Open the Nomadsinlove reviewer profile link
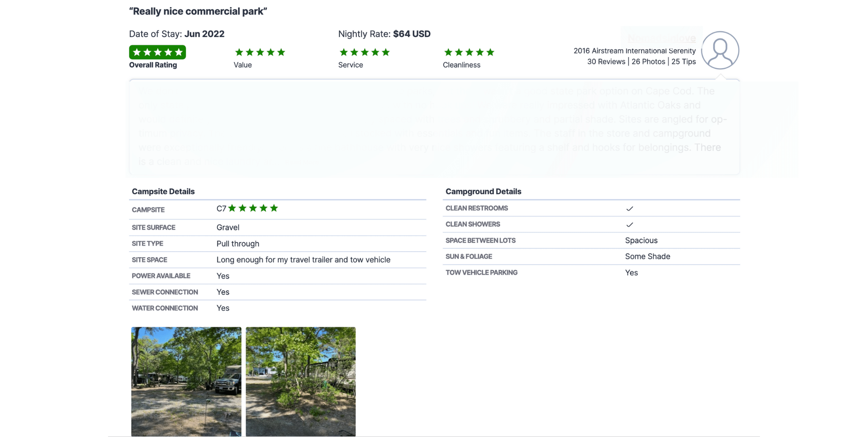Viewport: 868px width, 437px height. (x=661, y=38)
